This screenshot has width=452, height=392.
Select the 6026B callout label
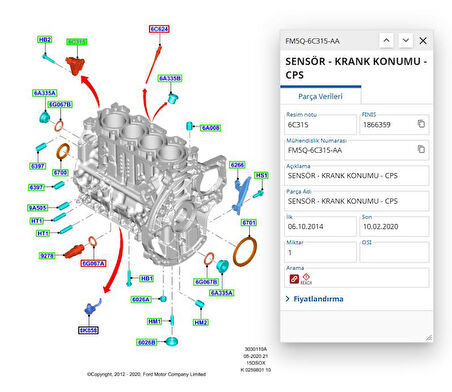pos(147,342)
